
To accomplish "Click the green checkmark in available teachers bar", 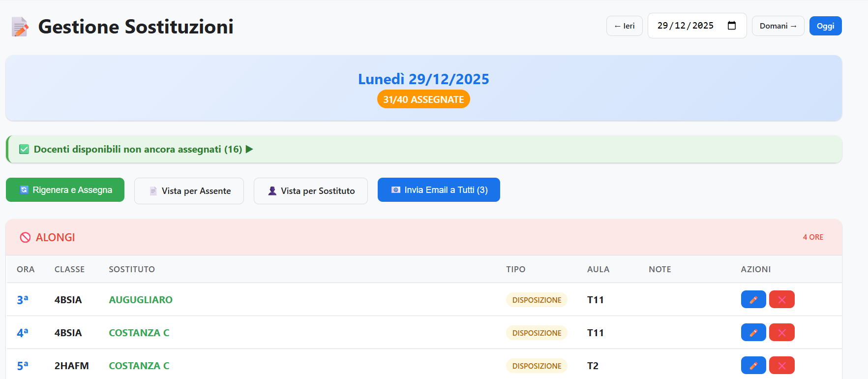I will coord(24,149).
